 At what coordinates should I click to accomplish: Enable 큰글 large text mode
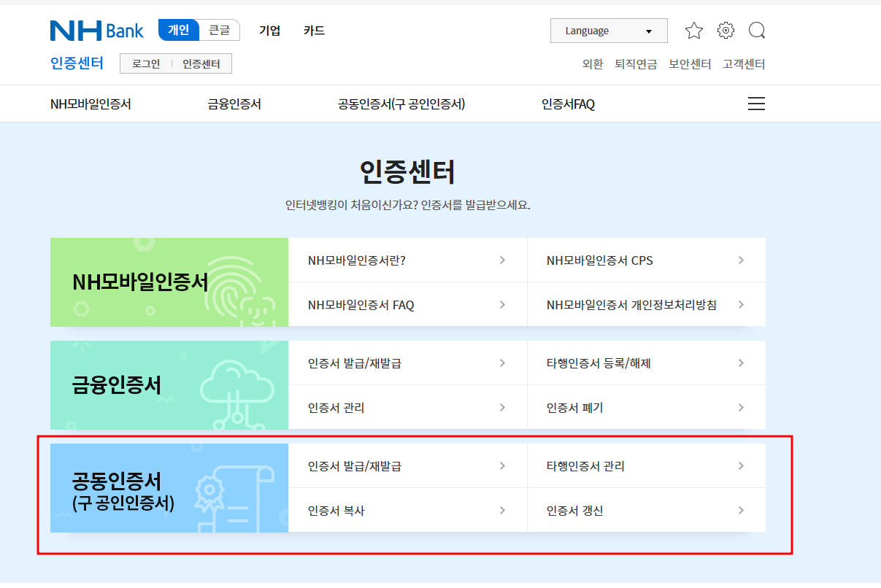(x=219, y=30)
